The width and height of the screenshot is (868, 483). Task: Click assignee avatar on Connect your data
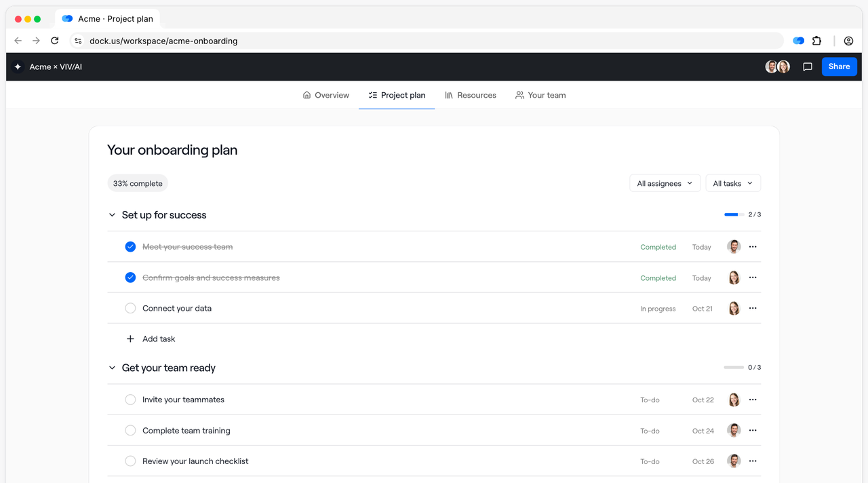734,308
